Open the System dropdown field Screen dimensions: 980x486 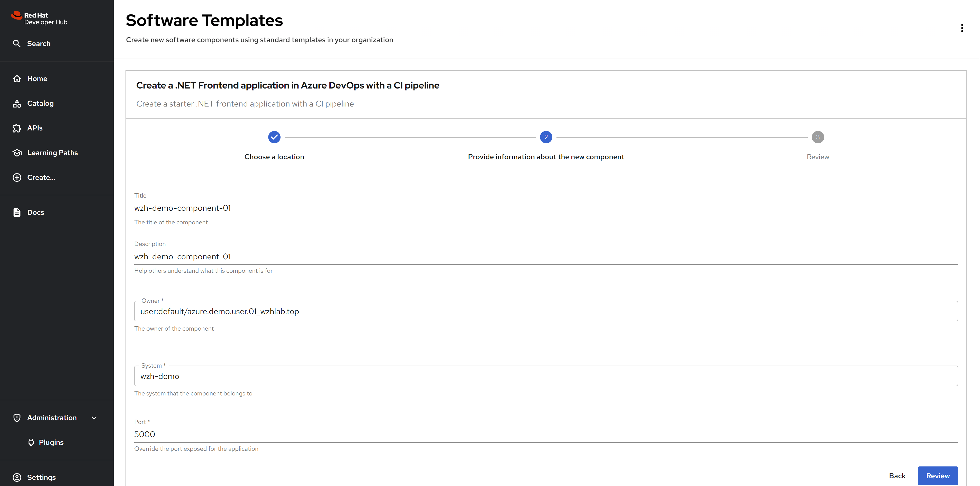545,376
